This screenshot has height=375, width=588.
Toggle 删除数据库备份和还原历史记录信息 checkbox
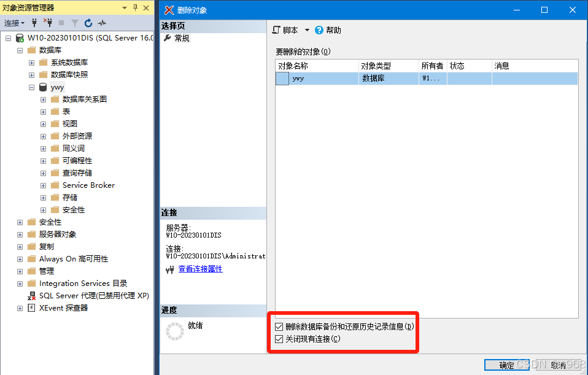pos(279,327)
